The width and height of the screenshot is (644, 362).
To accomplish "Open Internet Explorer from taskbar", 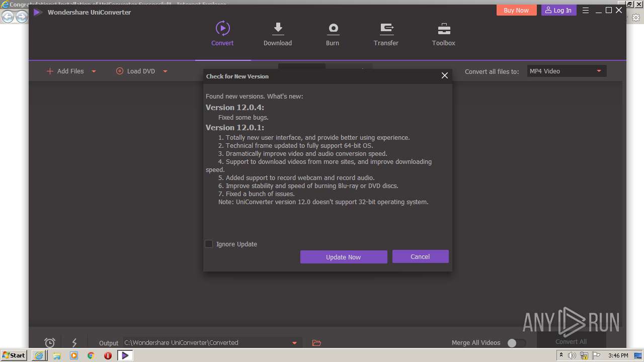I will (x=39, y=355).
